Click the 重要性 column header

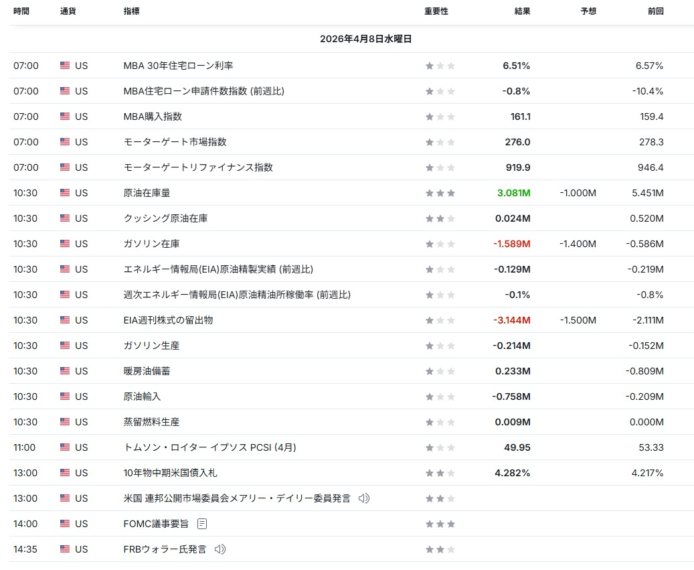pyautogui.click(x=436, y=11)
